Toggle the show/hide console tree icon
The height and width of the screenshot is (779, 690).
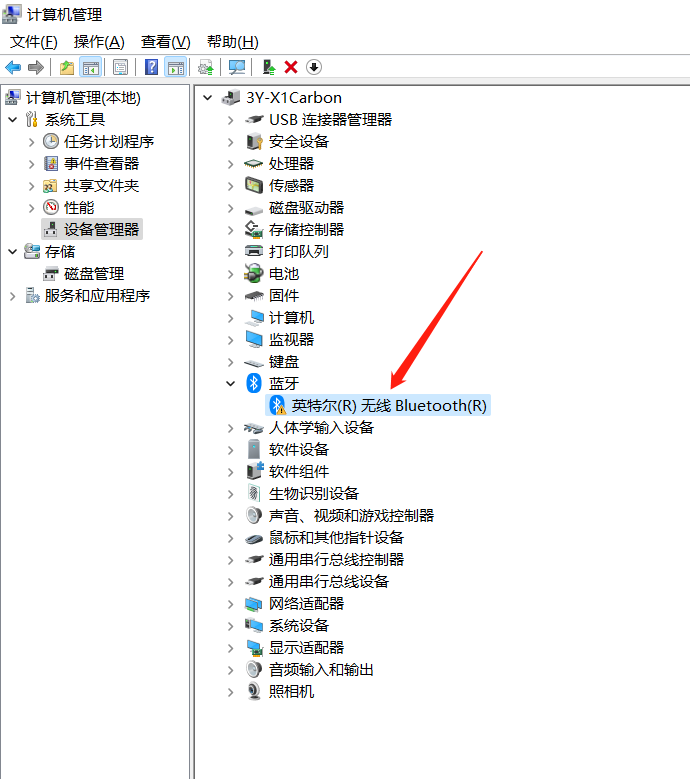[x=90, y=67]
